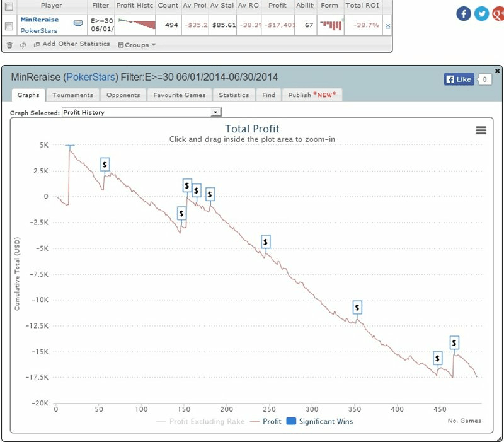Click the Form bar thumbnail in the table
The height and width of the screenshot is (442, 504).
(x=331, y=25)
